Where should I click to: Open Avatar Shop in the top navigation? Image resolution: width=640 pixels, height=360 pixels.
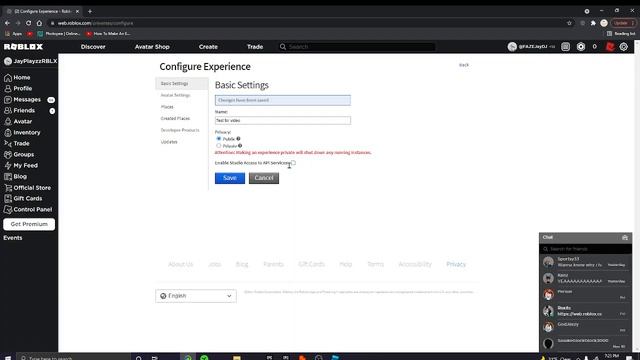pyautogui.click(x=152, y=47)
